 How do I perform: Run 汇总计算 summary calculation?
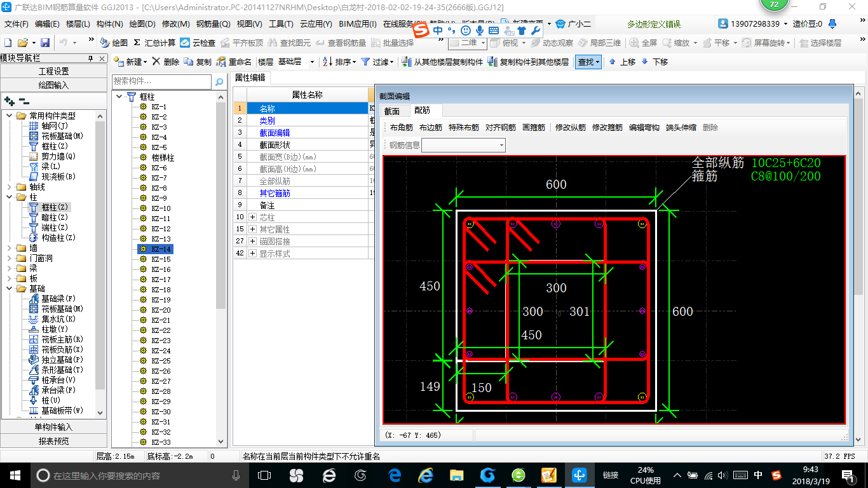coord(154,43)
